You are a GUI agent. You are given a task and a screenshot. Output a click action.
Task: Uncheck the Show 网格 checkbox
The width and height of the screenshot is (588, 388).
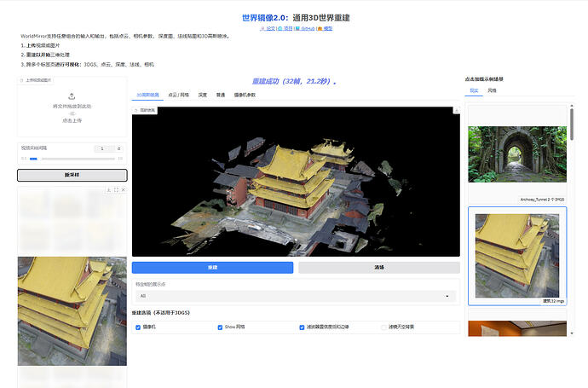point(220,327)
